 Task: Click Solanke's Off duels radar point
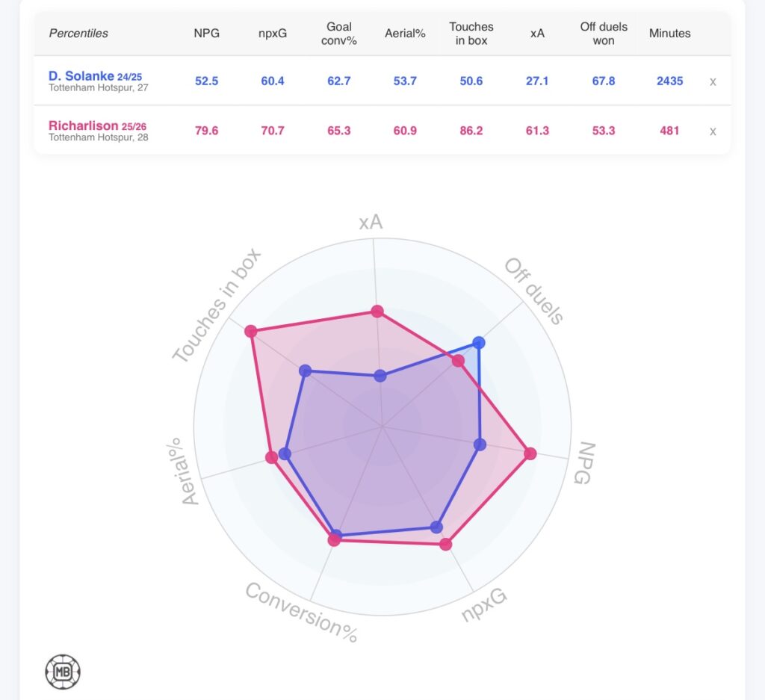click(479, 344)
